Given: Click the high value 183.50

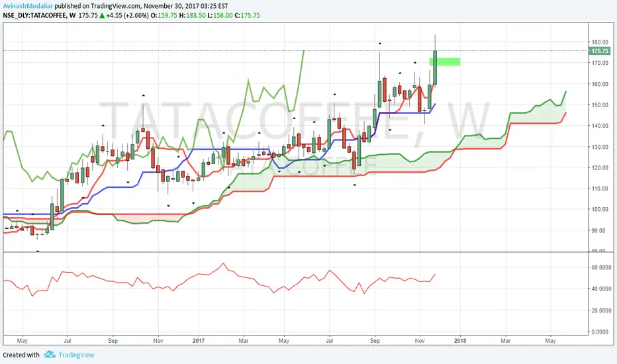Looking at the screenshot, I should click(195, 15).
